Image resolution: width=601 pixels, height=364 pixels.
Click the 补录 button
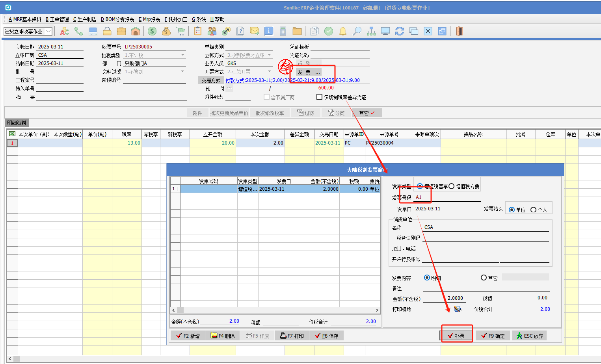pos(456,336)
